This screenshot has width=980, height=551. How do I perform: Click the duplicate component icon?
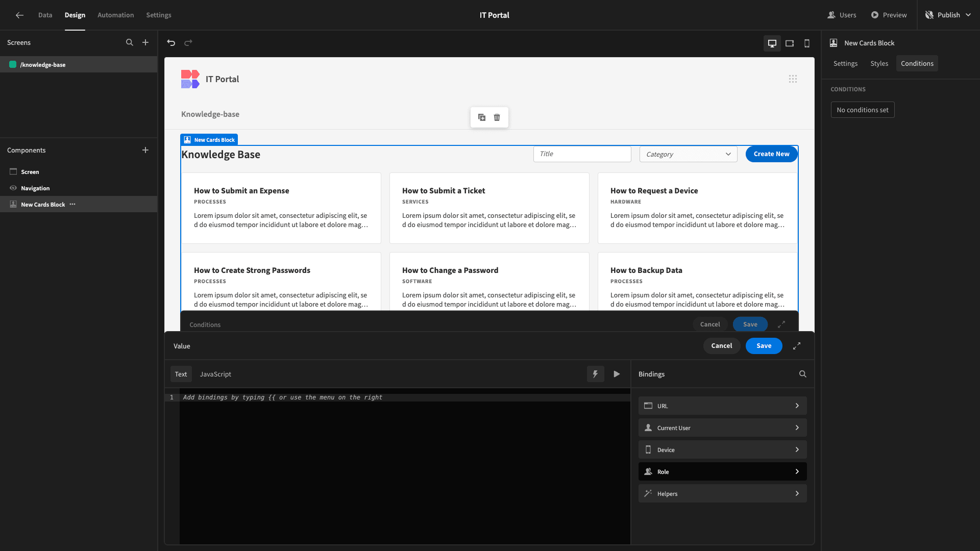point(482,117)
